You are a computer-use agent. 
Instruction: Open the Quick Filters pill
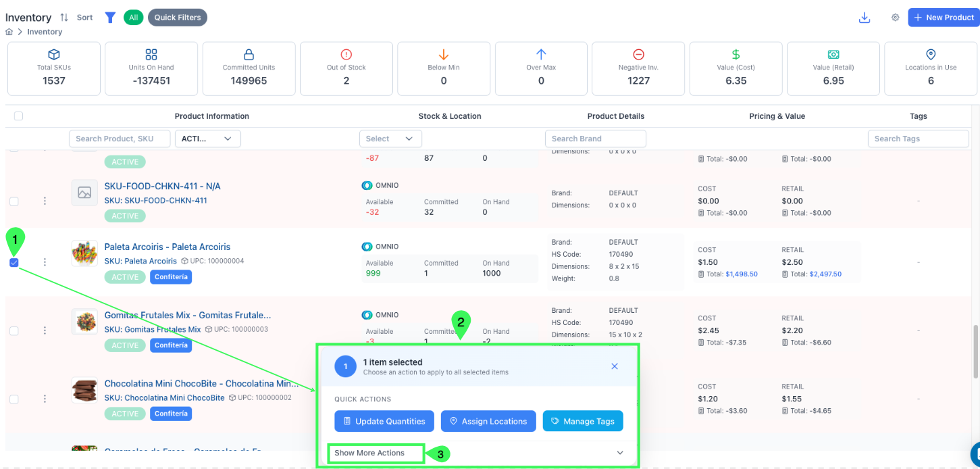178,18
